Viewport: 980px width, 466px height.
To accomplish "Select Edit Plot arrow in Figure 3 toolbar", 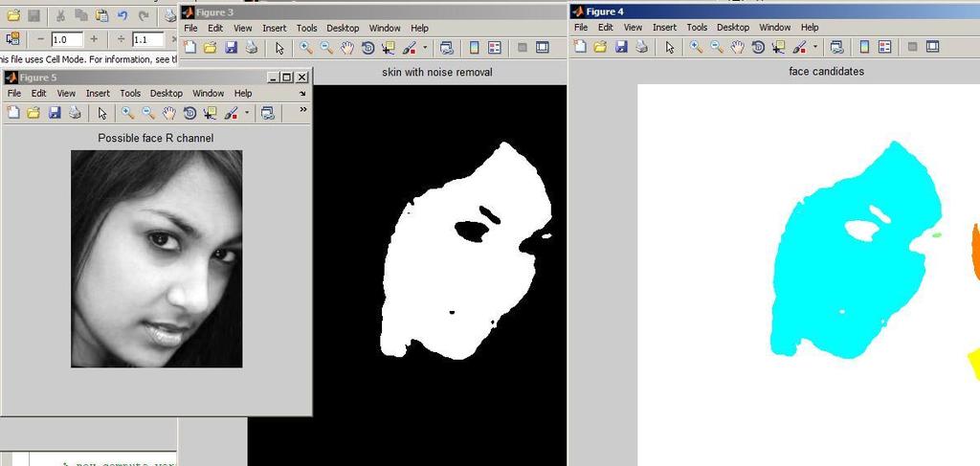I will 279,48.
